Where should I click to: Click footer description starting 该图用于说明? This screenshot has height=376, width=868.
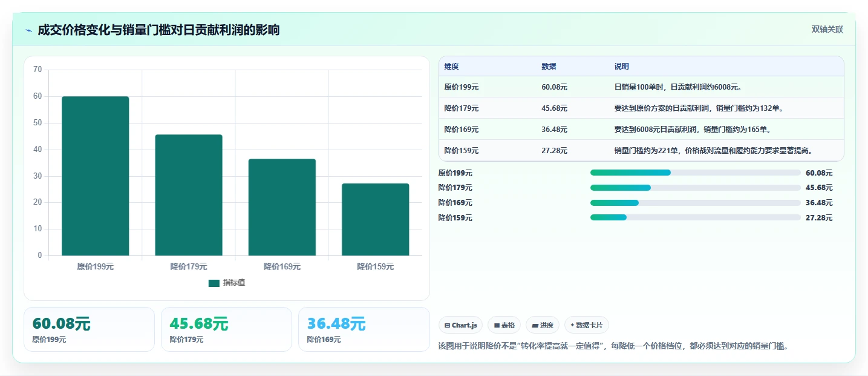614,346
